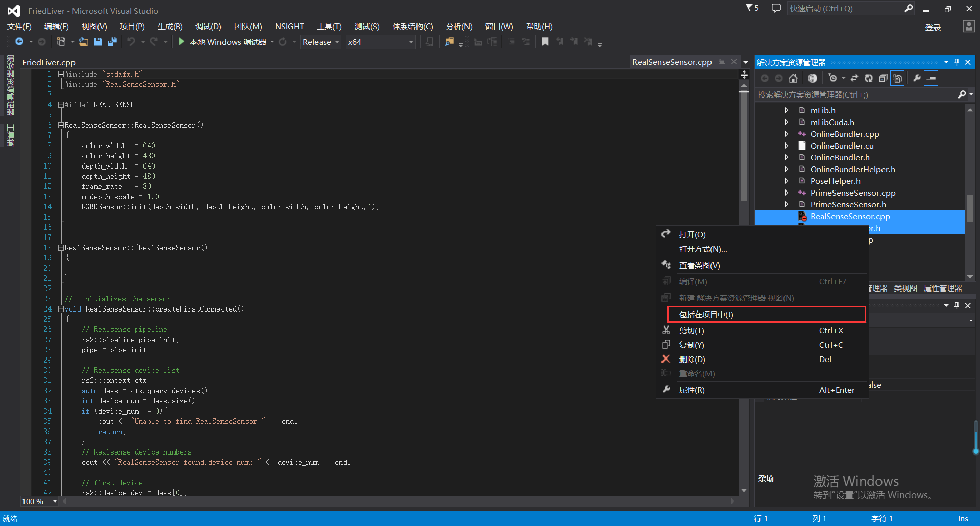Open the 调试(D) debug menu
980x526 pixels.
208,26
